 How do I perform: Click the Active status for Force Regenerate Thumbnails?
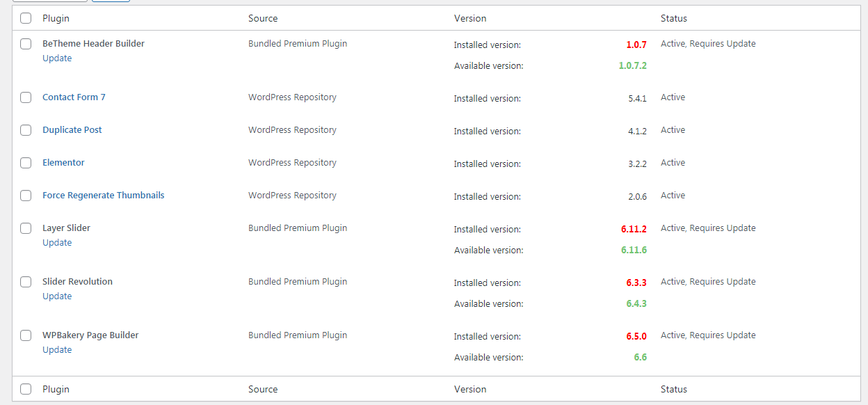pos(673,196)
